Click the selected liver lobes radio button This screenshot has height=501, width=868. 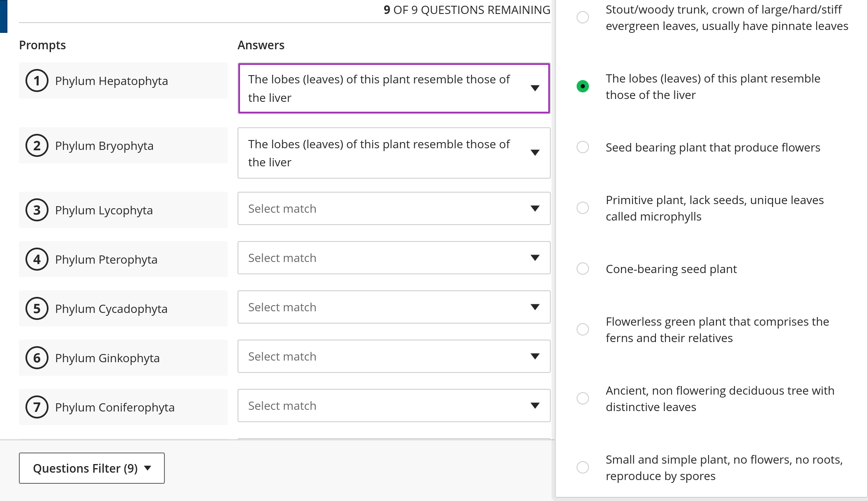pos(583,86)
